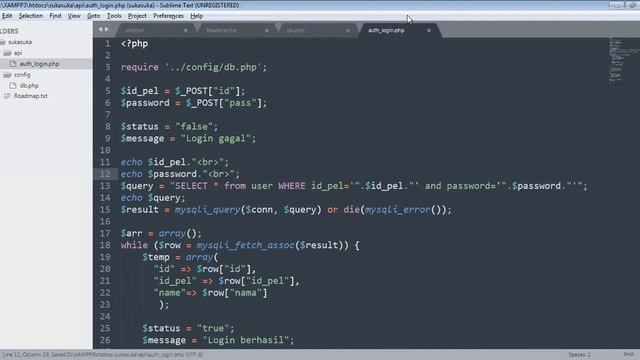Click the <?php opening tag
Viewport: 640px width, 360px height.
[134, 44]
